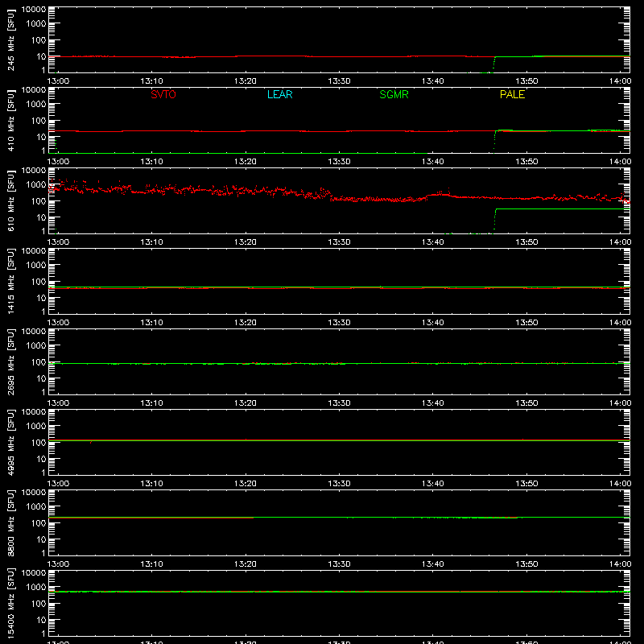Viewport: 644px width, 644px height.
Task: Click the 13:30 tick label of the 8800 MHz plot
Action: point(339,564)
